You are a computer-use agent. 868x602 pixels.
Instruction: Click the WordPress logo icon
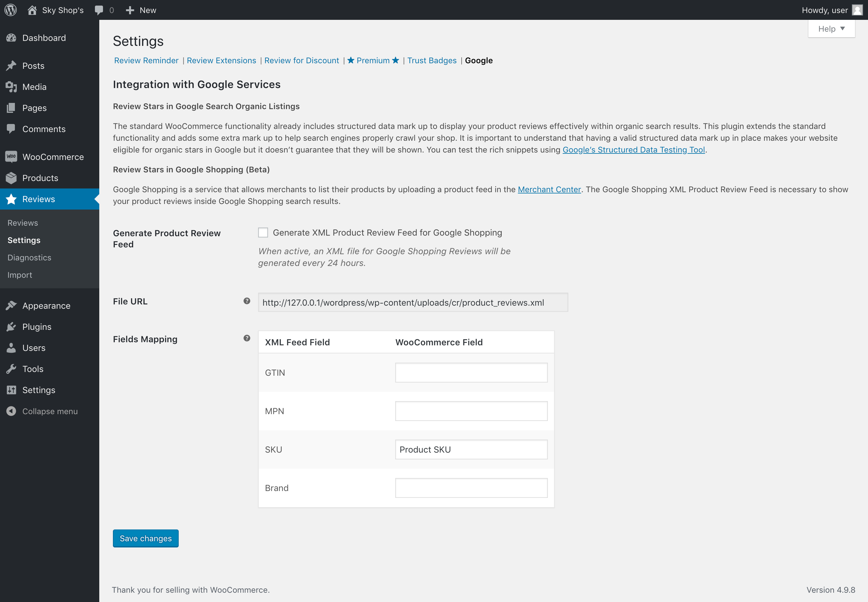point(11,10)
